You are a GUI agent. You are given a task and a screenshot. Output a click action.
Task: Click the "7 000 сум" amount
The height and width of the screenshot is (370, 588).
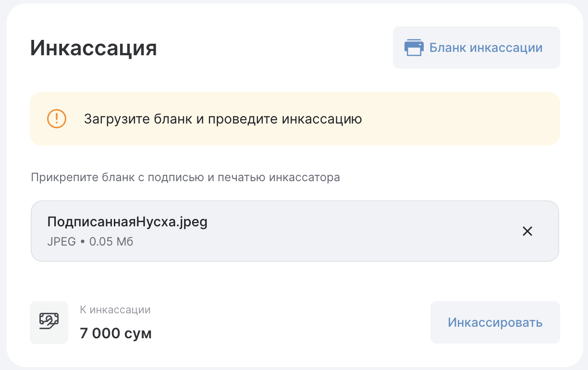click(116, 333)
